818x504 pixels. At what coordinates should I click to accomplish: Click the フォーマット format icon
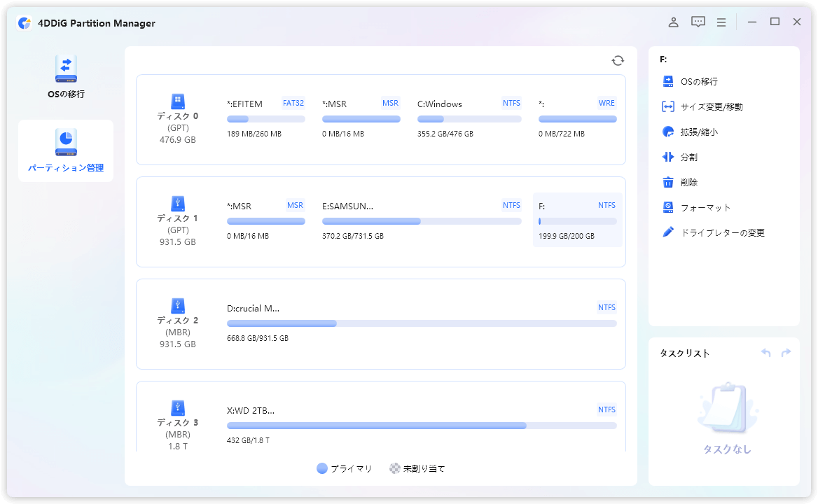tap(667, 207)
